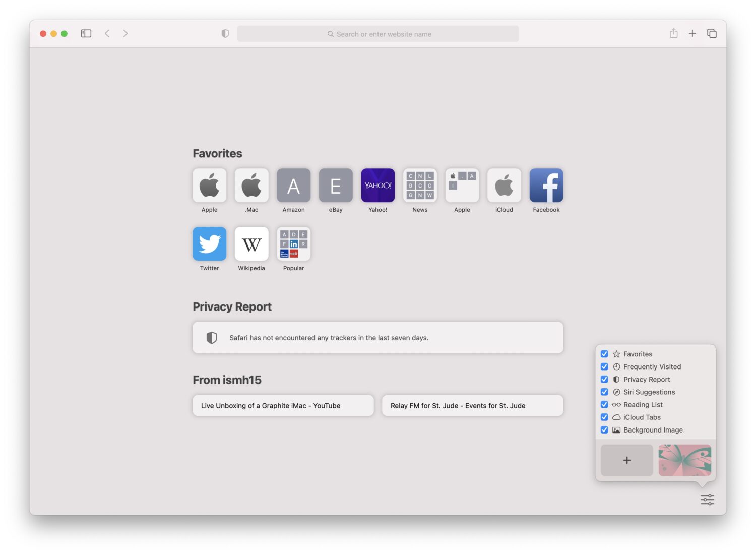The height and width of the screenshot is (554, 756).
Task: Click the green full screen button
Action: pyautogui.click(x=64, y=33)
